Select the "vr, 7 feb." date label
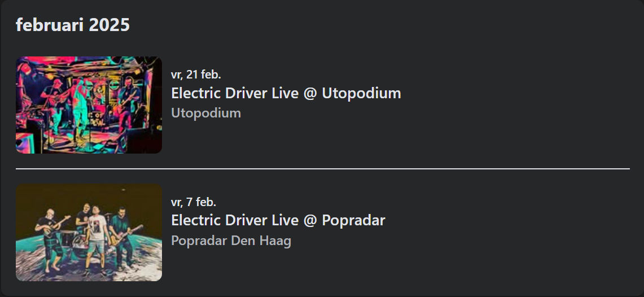Image resolution: width=644 pixels, height=297 pixels. coord(194,202)
